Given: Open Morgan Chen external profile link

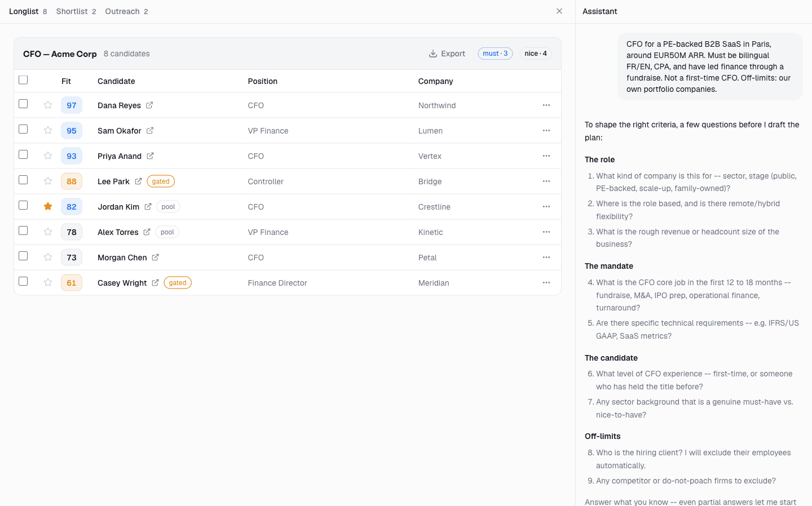Looking at the screenshot, I should tap(155, 257).
